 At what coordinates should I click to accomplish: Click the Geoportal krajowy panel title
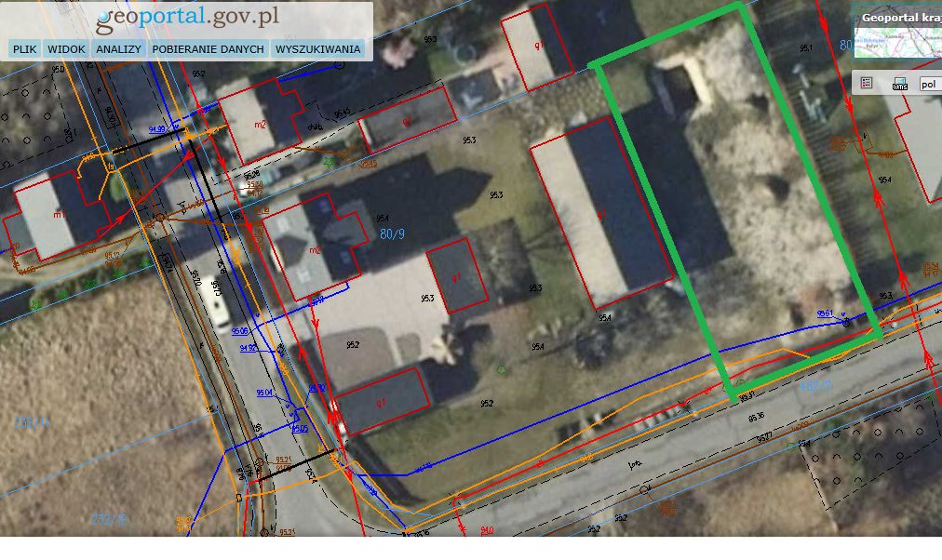901,18
